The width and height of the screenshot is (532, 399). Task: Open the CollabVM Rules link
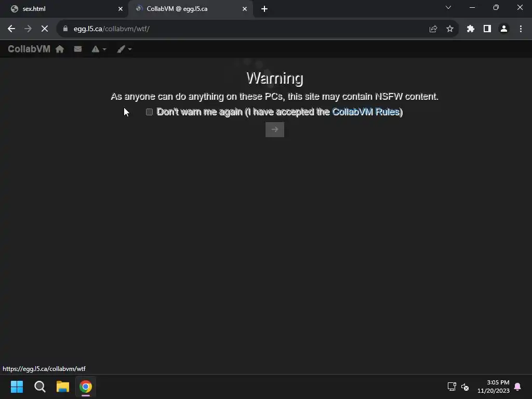tap(366, 112)
